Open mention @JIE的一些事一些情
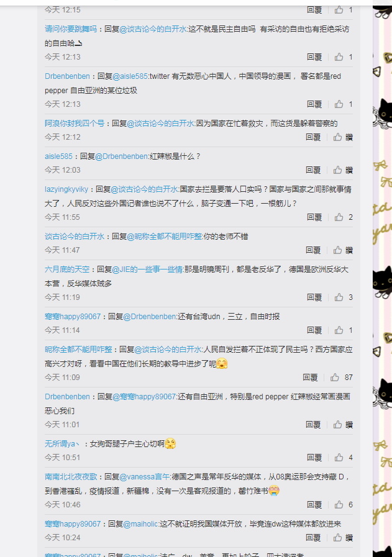This screenshot has height=557, width=392. tap(147, 269)
